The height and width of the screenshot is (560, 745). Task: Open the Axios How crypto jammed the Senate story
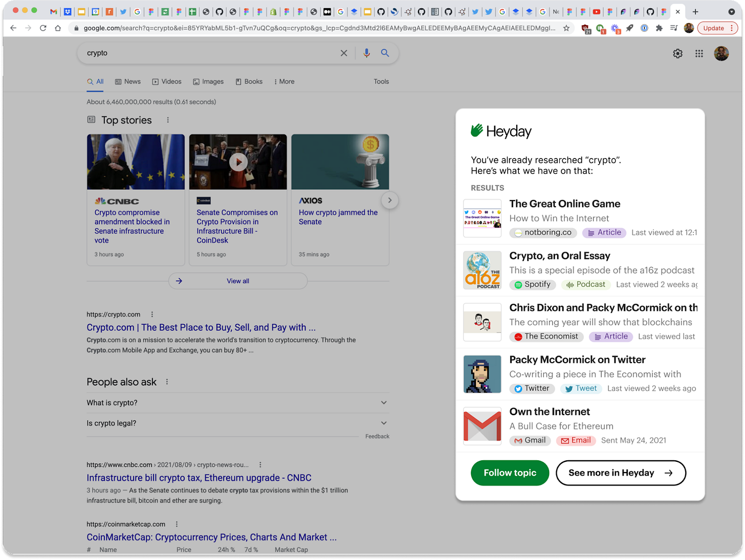pos(338,217)
